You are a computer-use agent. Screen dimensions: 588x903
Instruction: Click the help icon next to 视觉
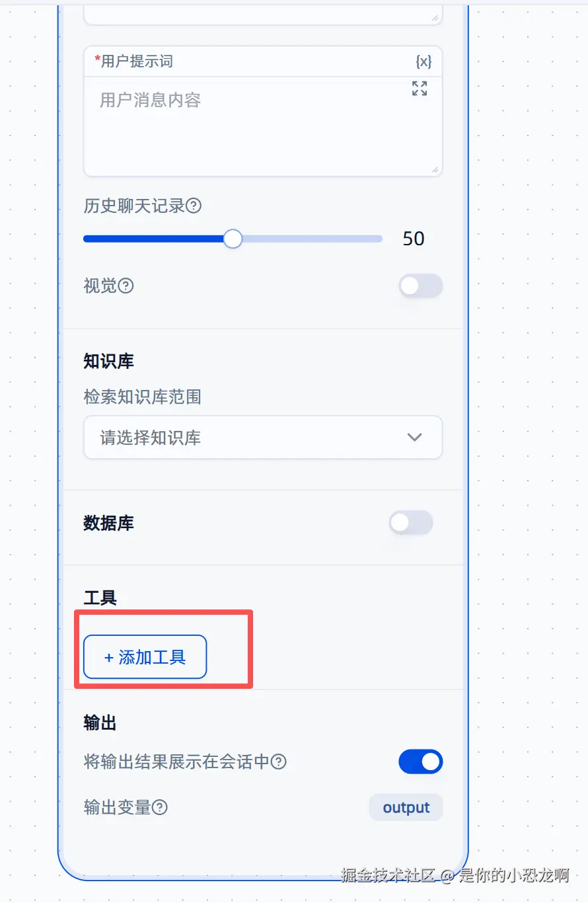[126, 286]
